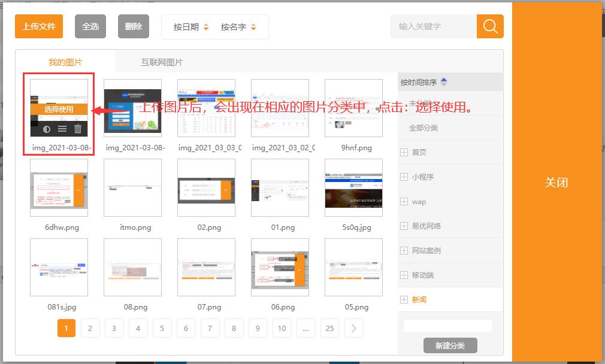This screenshot has width=605, height=364.
Task: Click the trash delete icon on highlighted thumbnail
Action: coord(78,129)
